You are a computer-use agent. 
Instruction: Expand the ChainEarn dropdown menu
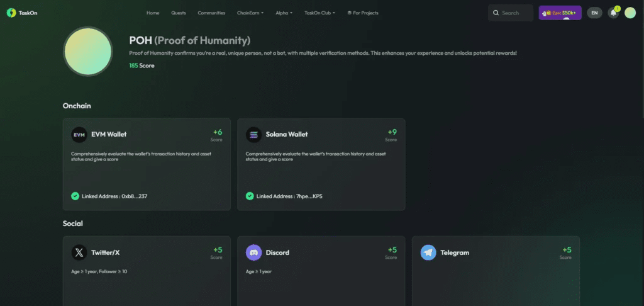pos(250,13)
